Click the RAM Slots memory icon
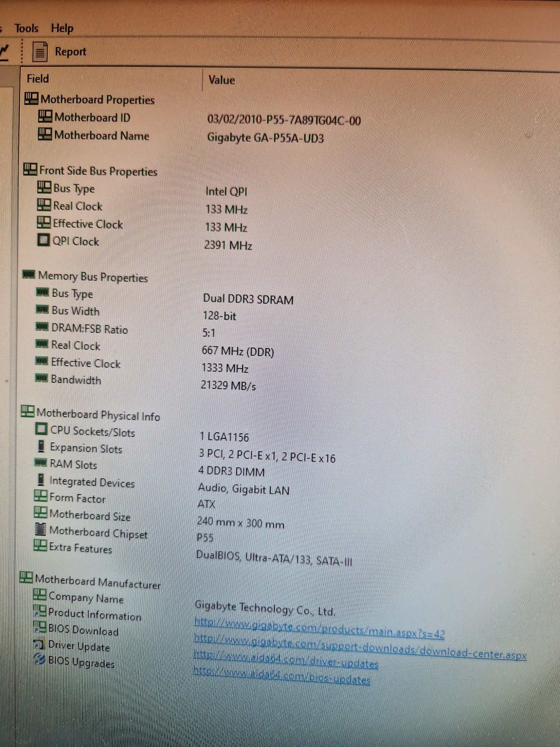This screenshot has height=747, width=560. pos(40,462)
